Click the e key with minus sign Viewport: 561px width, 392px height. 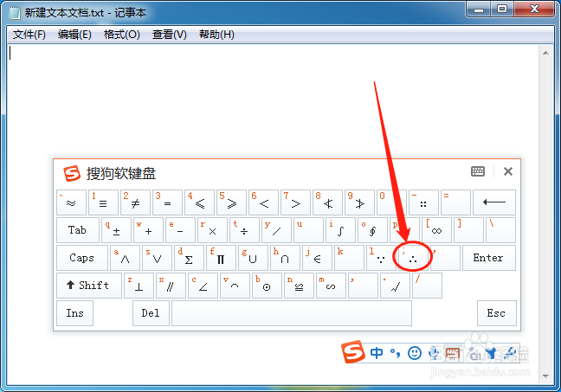point(180,230)
